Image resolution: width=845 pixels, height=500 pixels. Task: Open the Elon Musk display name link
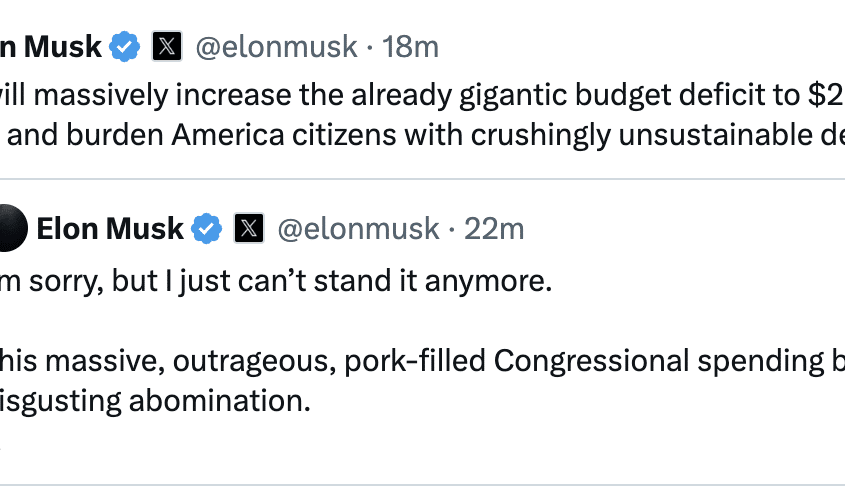(110, 229)
